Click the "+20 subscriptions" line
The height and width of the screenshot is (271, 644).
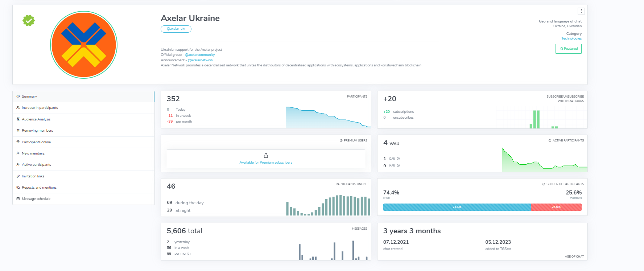pos(399,112)
